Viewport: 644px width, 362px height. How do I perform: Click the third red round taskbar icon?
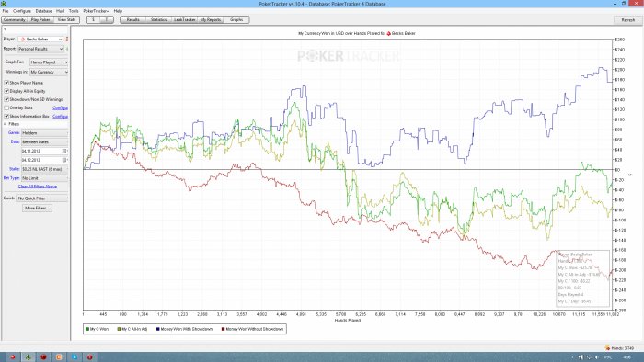43,357
